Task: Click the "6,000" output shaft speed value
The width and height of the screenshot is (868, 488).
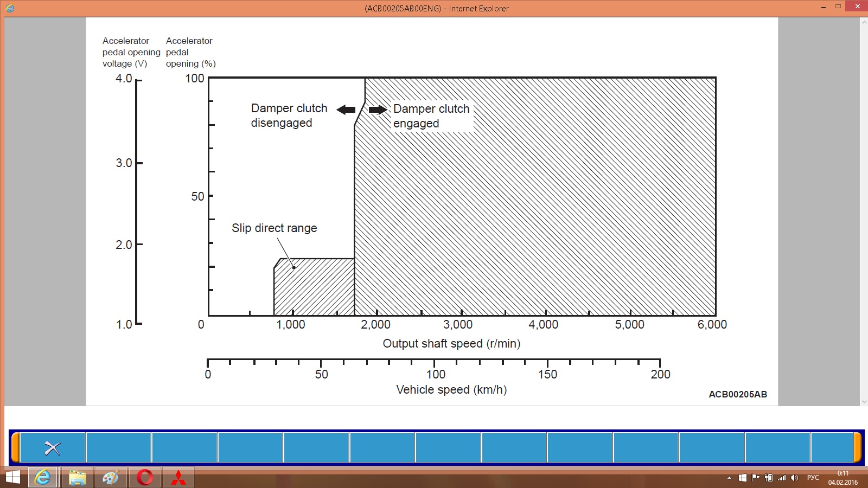Action: [x=712, y=325]
